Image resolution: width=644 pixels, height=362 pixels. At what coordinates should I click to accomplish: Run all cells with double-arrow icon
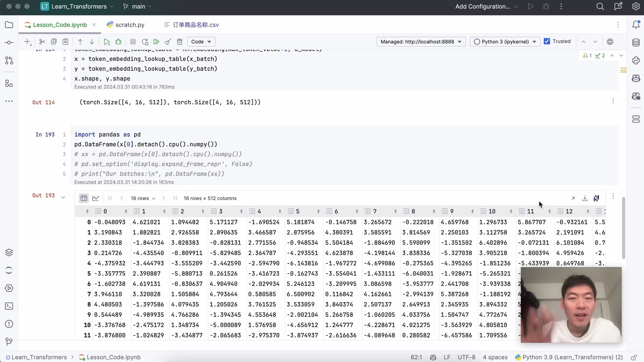tap(156, 42)
